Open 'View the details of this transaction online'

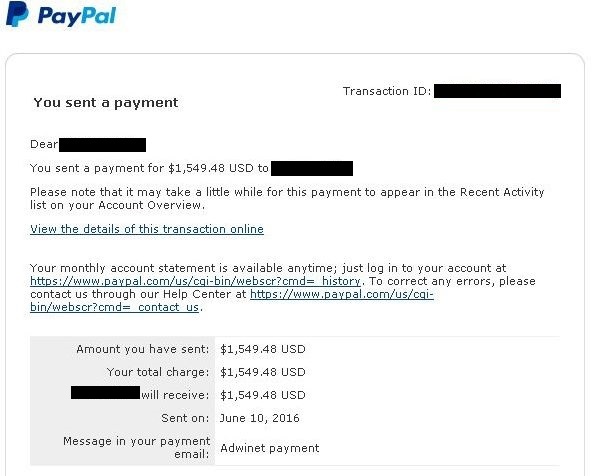pos(147,229)
